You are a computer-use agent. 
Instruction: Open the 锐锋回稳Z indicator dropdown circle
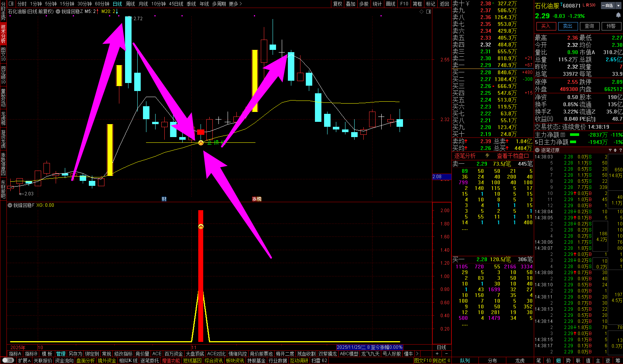[x=58, y=11]
